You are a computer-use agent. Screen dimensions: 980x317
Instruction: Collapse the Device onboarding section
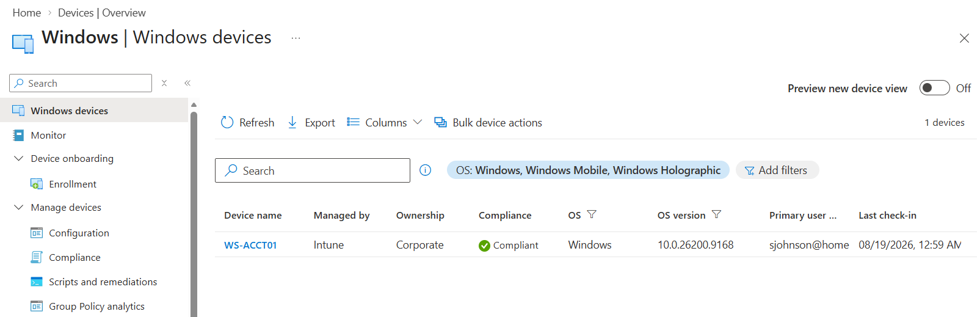point(18,158)
